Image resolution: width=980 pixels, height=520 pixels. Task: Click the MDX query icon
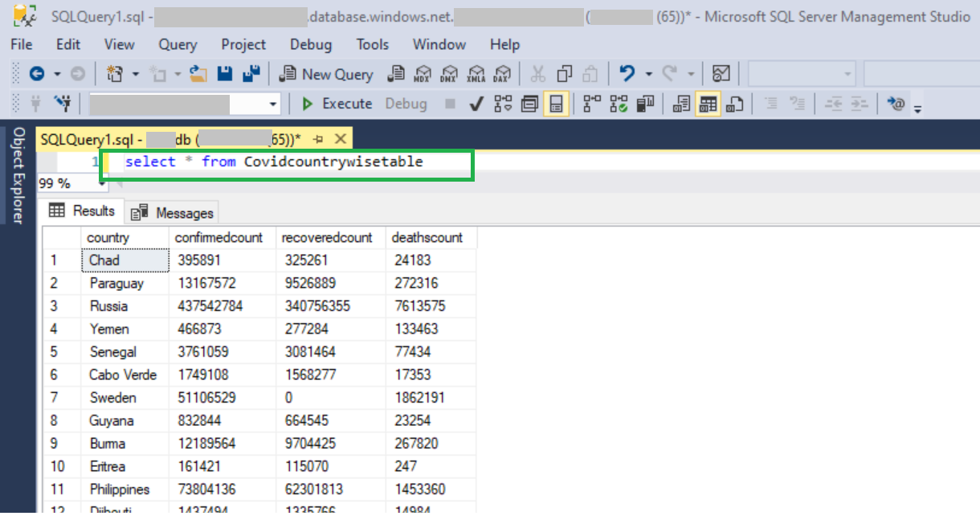click(x=422, y=74)
